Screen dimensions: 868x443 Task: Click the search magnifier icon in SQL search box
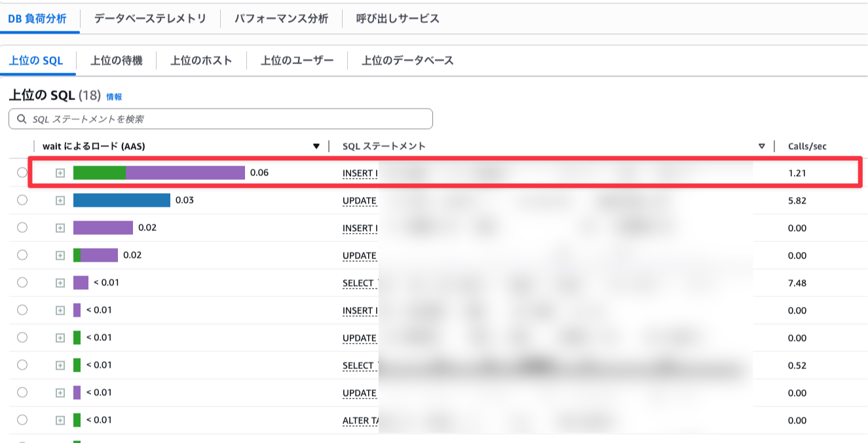[22, 119]
